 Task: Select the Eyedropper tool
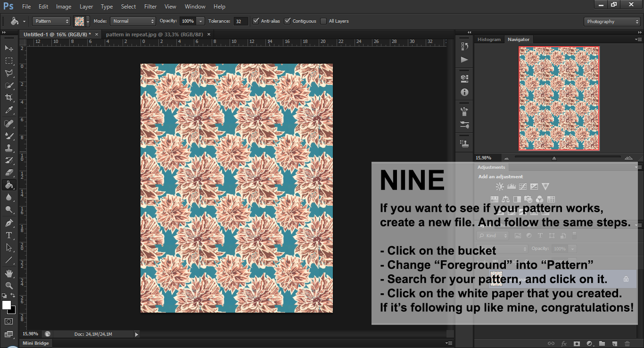coord(8,110)
